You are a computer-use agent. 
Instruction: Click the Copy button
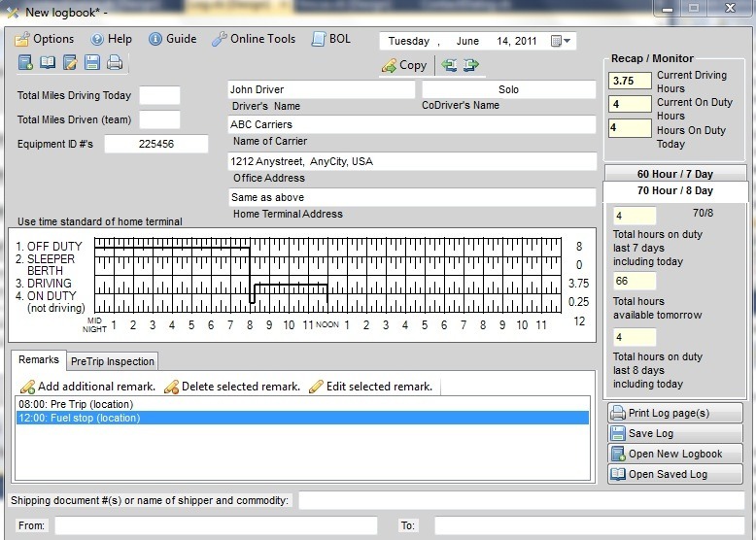click(x=404, y=65)
